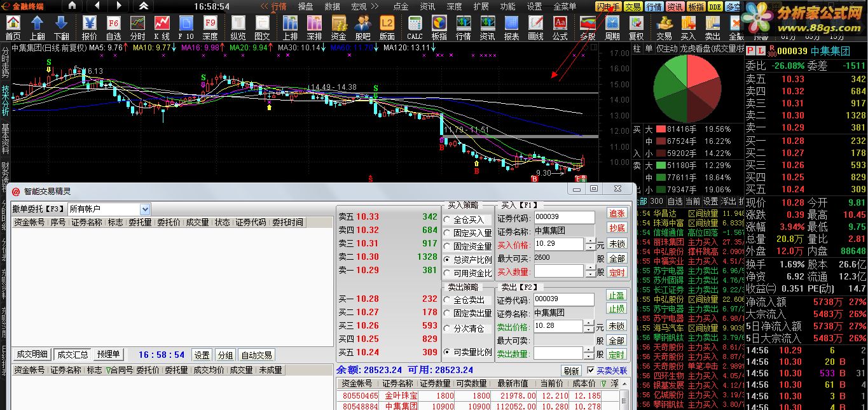Open the 数据 menu

tap(332, 6)
